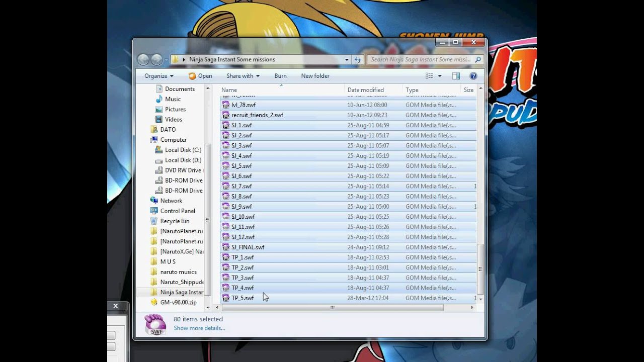Open the Share with dropdown menu
The width and height of the screenshot is (644, 362).
click(x=243, y=76)
